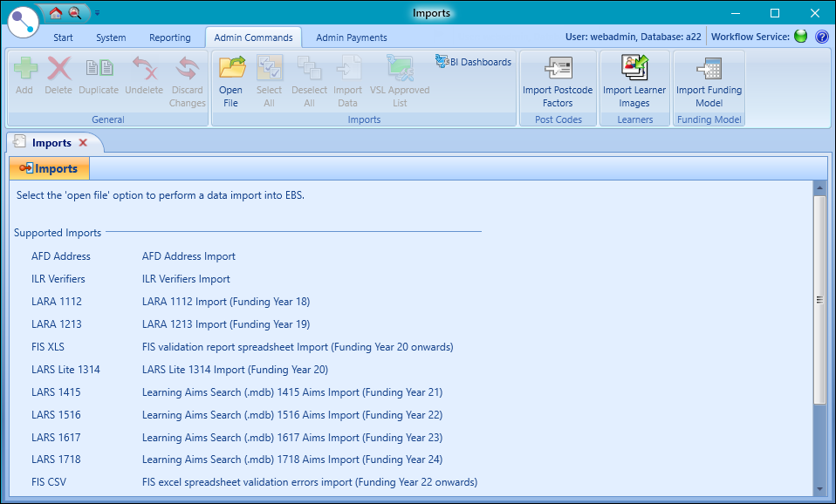The height and width of the screenshot is (504, 836).
Task: Expand the quick access toolbar dropdown arrow
Action: point(97,14)
